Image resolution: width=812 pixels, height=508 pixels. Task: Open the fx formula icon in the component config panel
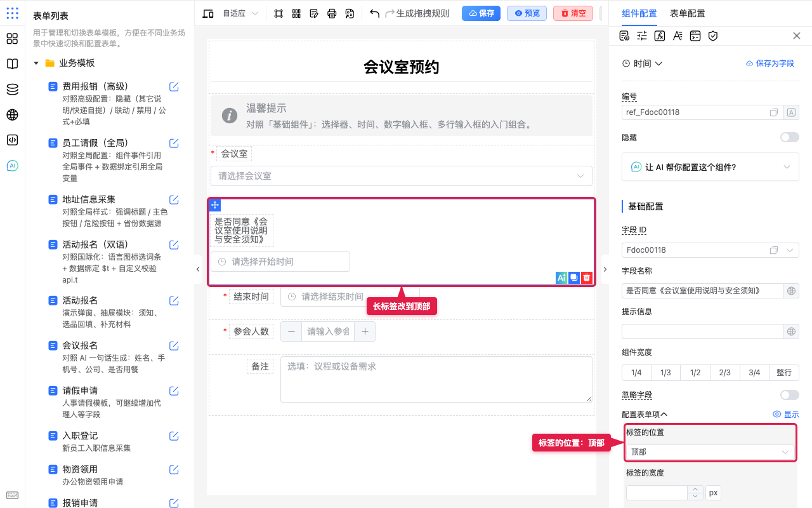click(660, 36)
